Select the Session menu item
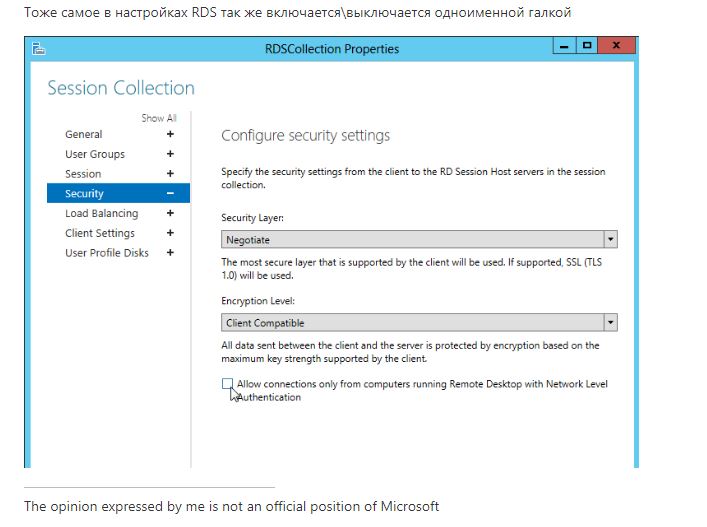This screenshot has height=527, width=707. click(83, 174)
